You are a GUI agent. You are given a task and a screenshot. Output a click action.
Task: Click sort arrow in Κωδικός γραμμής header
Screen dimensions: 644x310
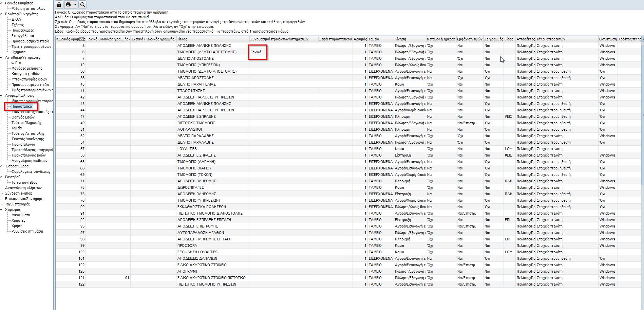point(82,39)
